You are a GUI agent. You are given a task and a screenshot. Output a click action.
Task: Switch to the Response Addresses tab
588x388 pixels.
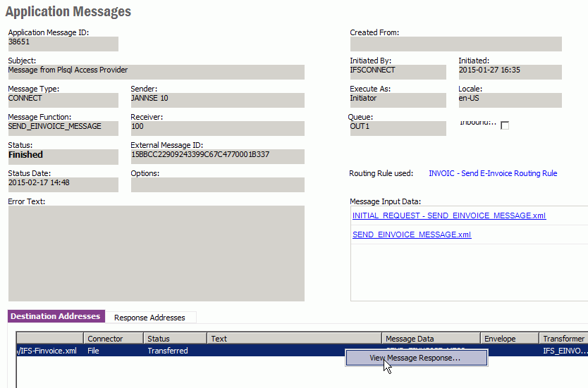pos(149,318)
